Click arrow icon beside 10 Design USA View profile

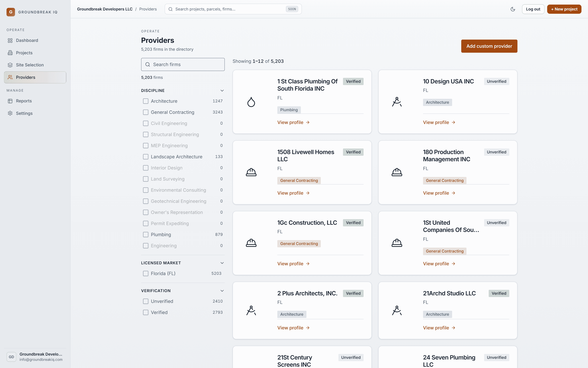click(x=453, y=123)
